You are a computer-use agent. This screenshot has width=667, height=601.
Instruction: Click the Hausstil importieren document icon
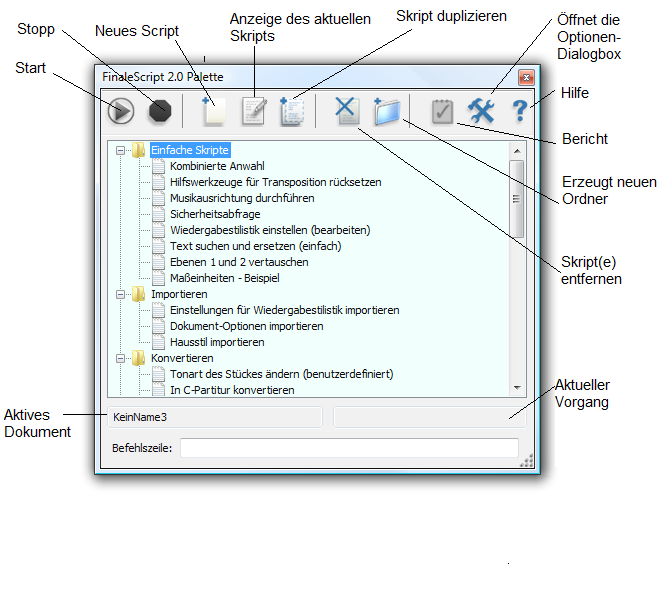click(x=159, y=342)
